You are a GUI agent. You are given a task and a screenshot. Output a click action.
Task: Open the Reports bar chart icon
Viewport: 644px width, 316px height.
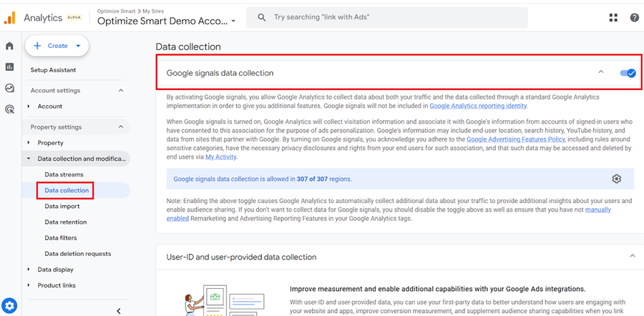click(9, 67)
